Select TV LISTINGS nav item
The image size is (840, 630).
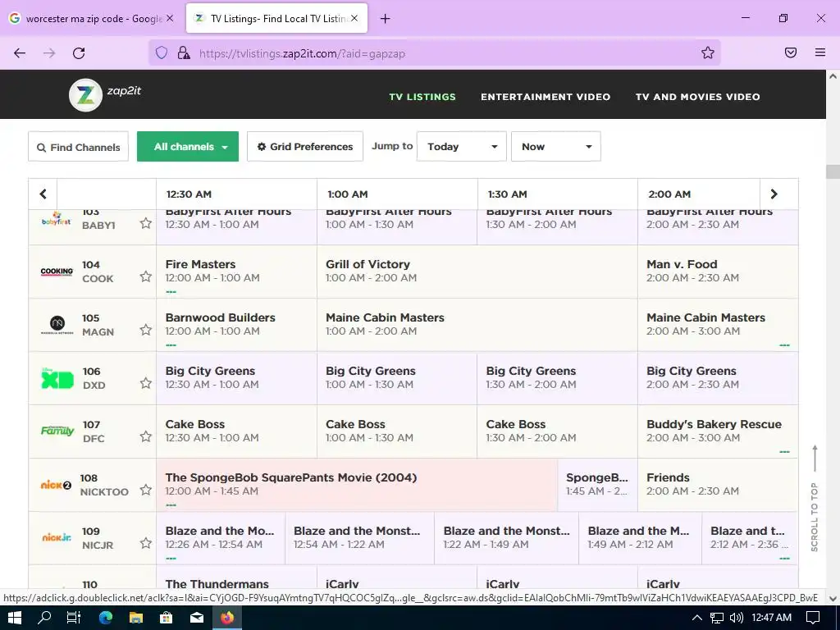[x=422, y=97]
